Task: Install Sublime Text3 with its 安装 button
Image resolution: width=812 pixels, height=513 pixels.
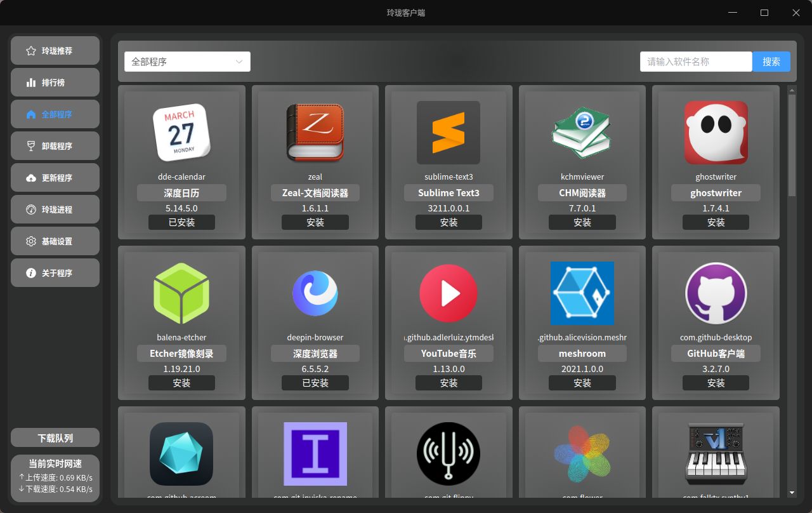Action: [449, 222]
